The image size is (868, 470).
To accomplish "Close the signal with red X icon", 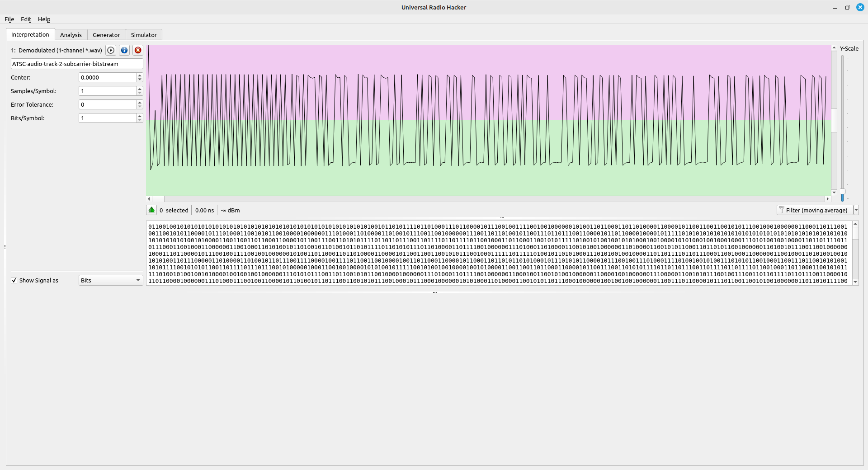I will (x=138, y=50).
